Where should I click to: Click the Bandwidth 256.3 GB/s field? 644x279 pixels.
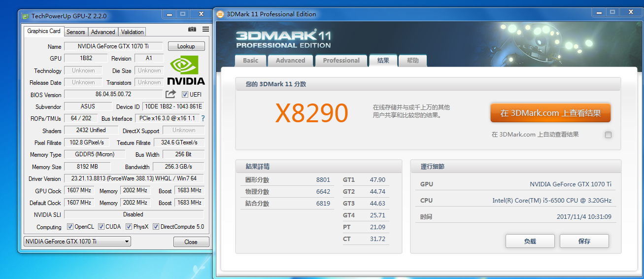point(178,167)
